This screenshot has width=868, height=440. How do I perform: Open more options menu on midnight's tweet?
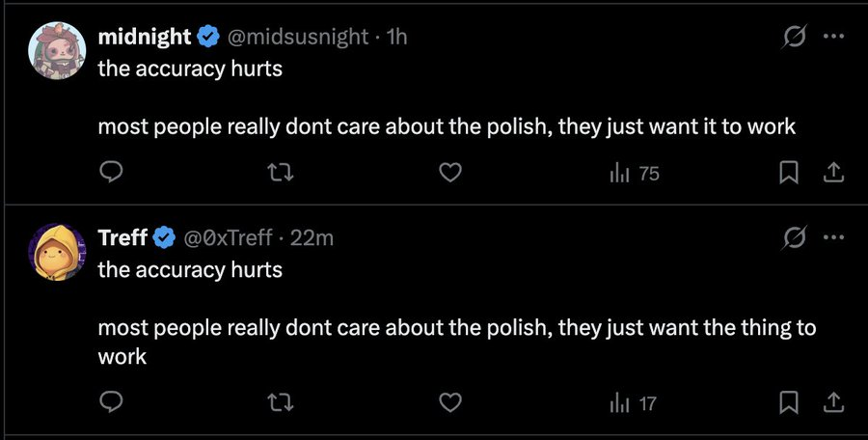(833, 37)
